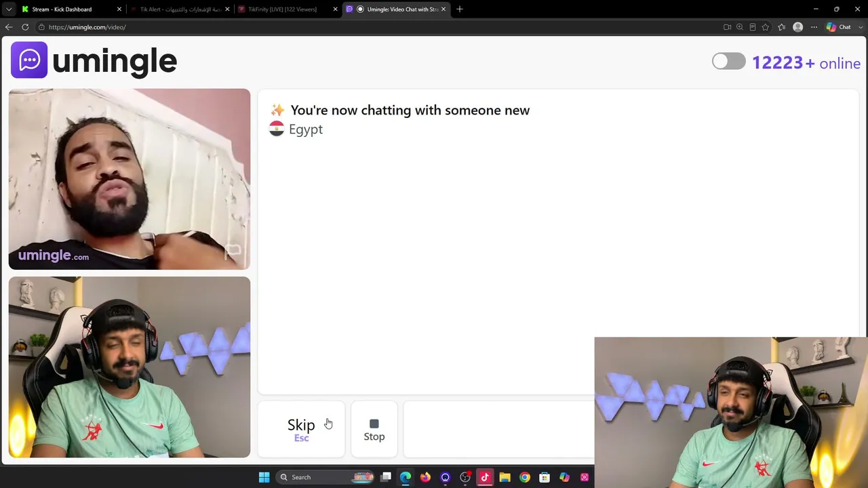Close the TikFinity LIVE tab
868x488 pixels.
coord(335,9)
